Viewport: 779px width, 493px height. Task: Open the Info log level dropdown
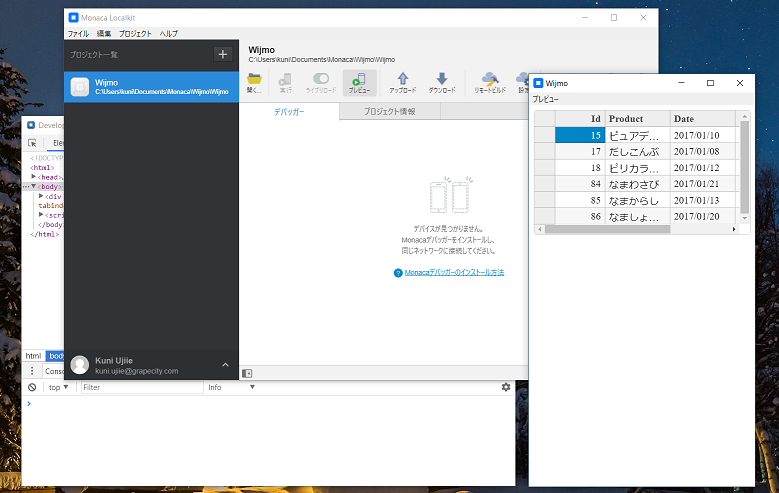[232, 387]
